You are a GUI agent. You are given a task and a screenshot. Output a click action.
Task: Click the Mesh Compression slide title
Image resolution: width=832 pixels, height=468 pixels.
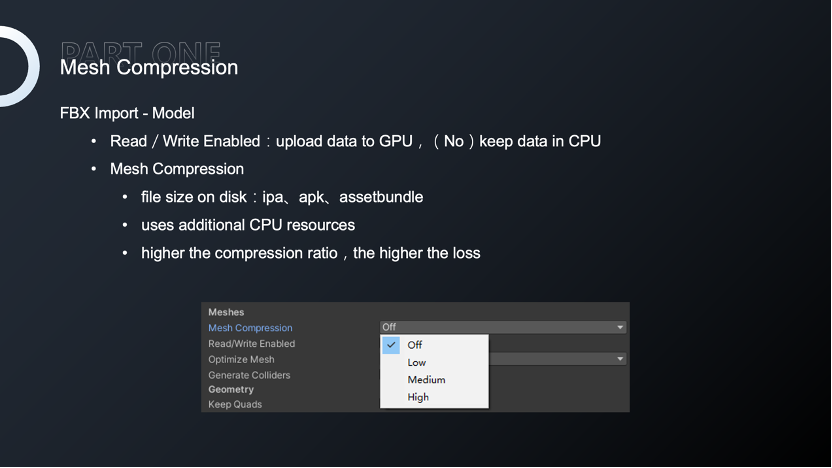click(x=149, y=68)
